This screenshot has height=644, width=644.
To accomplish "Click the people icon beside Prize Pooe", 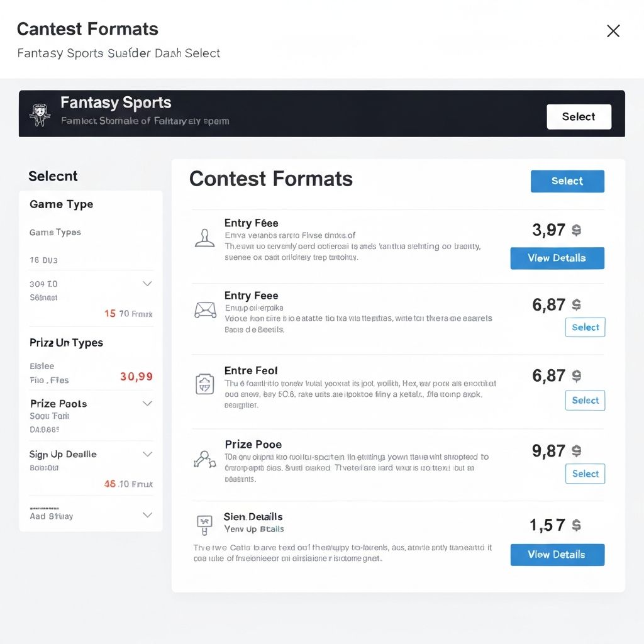I will [205, 458].
